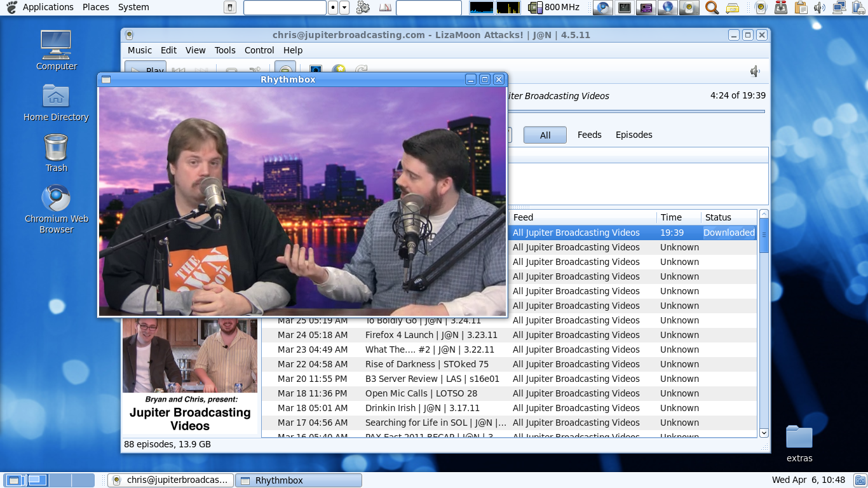Select the All filter button

pyautogui.click(x=545, y=135)
